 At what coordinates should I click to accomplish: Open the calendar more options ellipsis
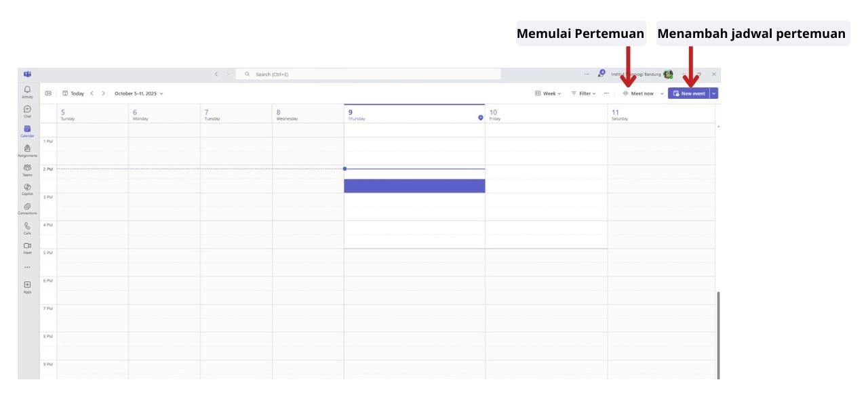[x=606, y=93]
